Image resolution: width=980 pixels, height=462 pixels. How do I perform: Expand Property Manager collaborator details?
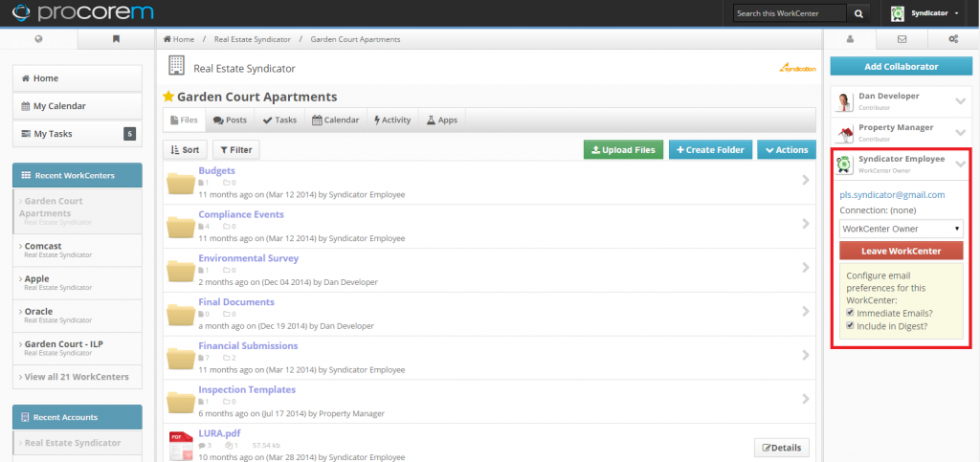coord(961,132)
